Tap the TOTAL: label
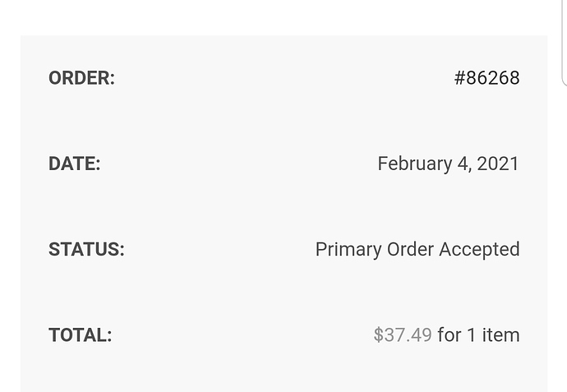 point(81,334)
